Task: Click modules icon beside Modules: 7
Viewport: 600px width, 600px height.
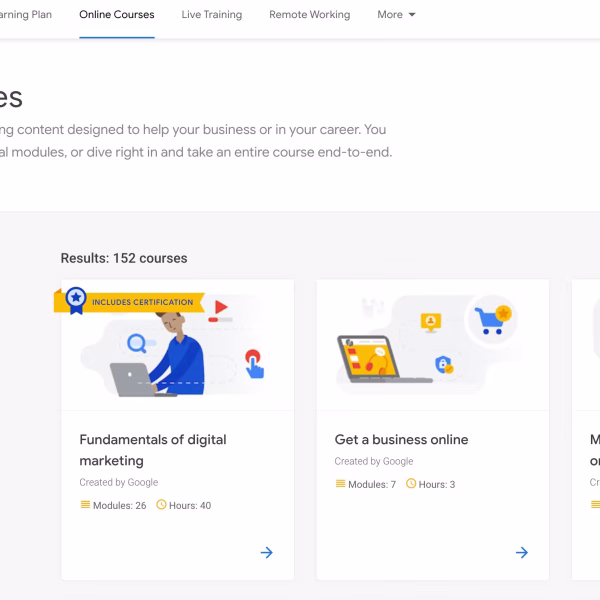Action: point(340,484)
